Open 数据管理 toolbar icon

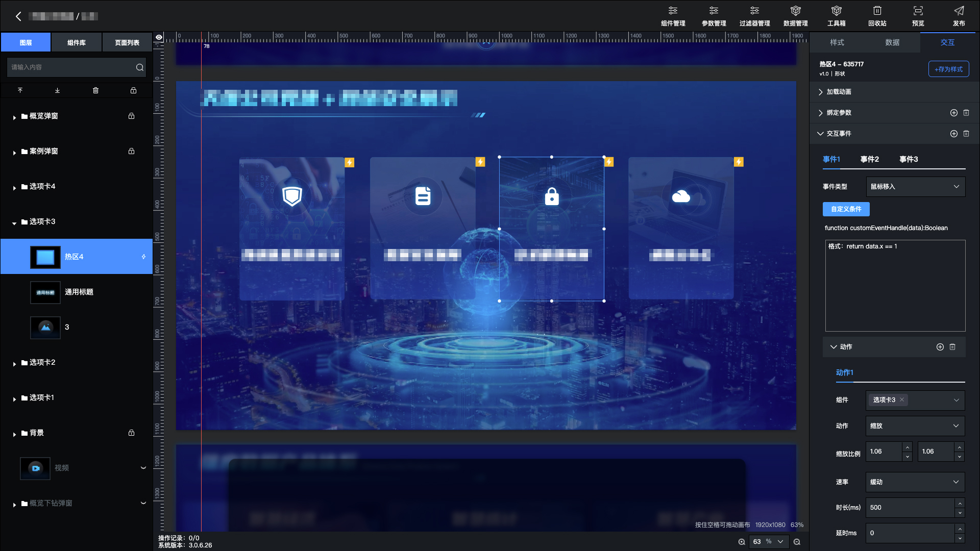point(795,16)
